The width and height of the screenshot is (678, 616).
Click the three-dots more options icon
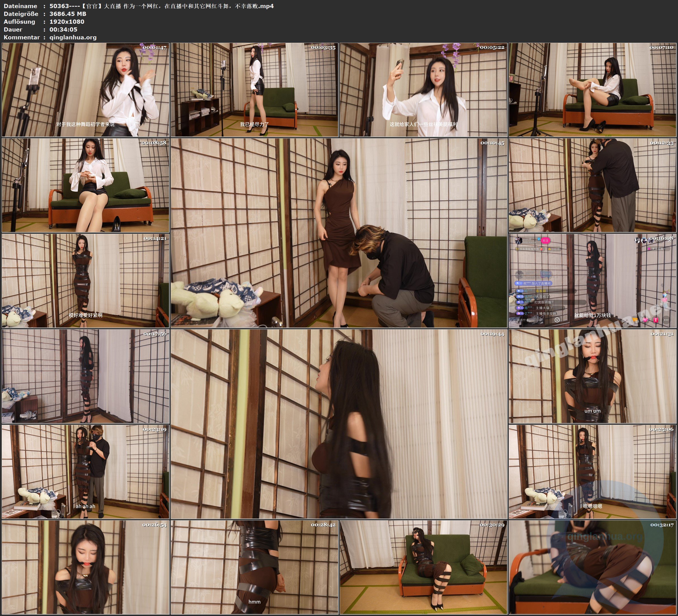point(666,320)
